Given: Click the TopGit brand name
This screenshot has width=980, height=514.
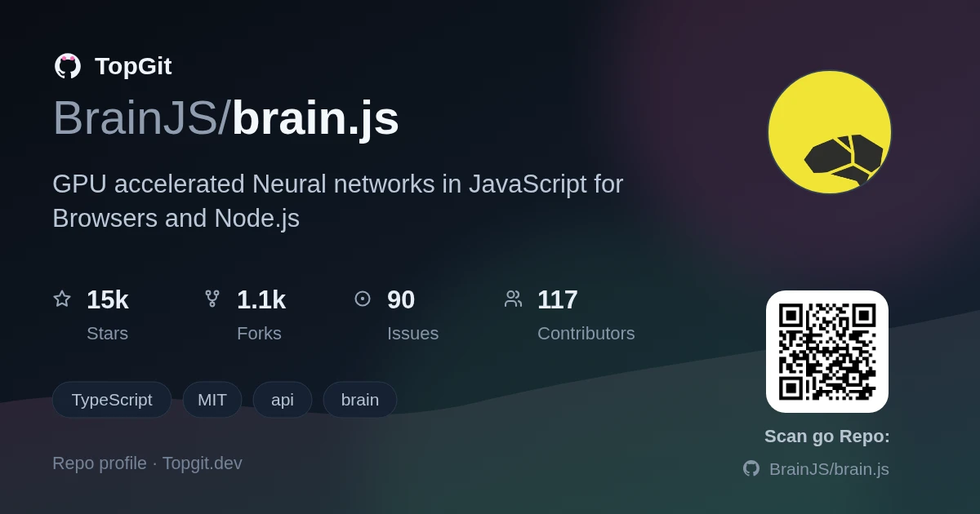Looking at the screenshot, I should (133, 66).
